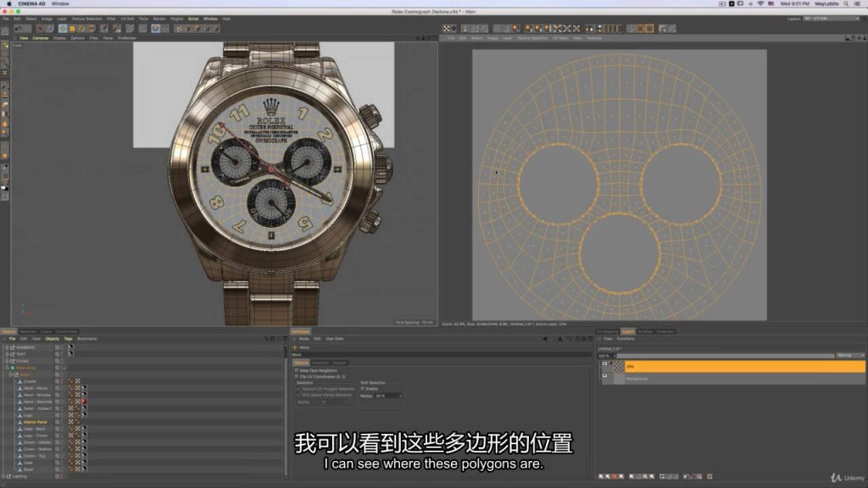Select the Options tab in Attributes
This screenshot has width=868, height=488.
click(x=301, y=363)
